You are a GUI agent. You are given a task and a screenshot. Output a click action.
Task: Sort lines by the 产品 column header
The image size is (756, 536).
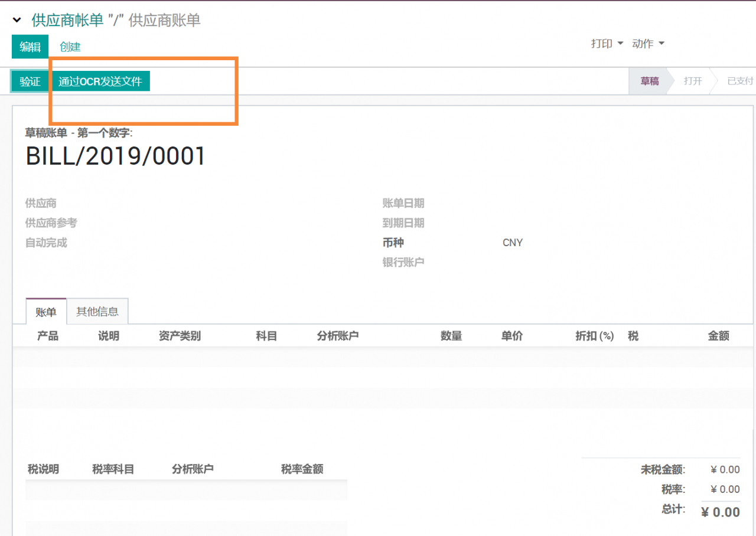pyautogui.click(x=48, y=336)
